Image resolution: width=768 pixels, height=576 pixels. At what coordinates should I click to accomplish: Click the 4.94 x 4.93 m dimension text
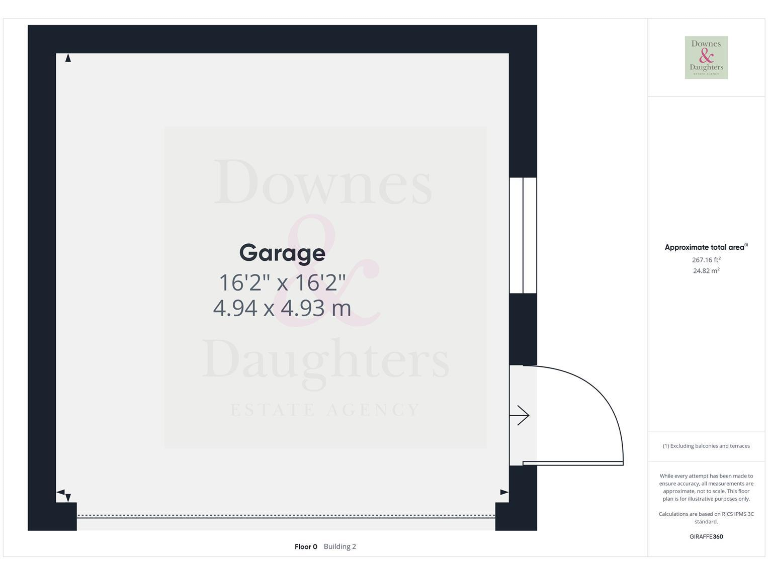click(x=282, y=308)
